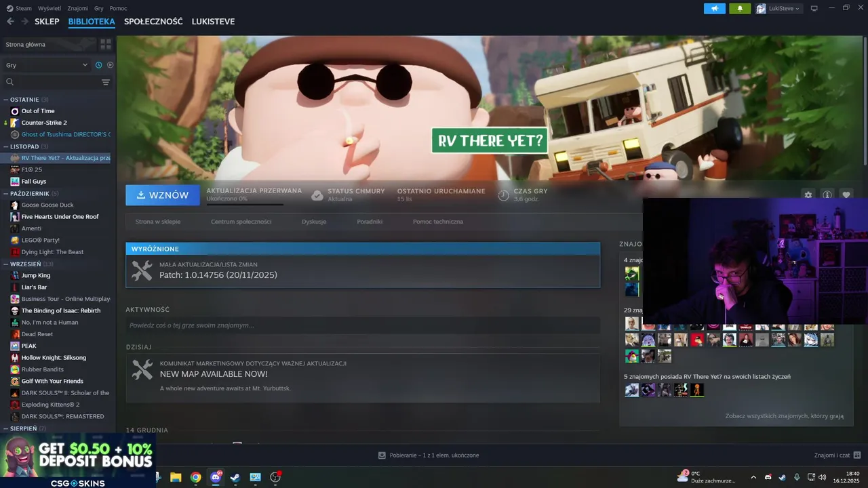Open NEW MAP AVAILABLE NOW announcement
Viewport: 868px width, 488px height.
click(x=363, y=378)
